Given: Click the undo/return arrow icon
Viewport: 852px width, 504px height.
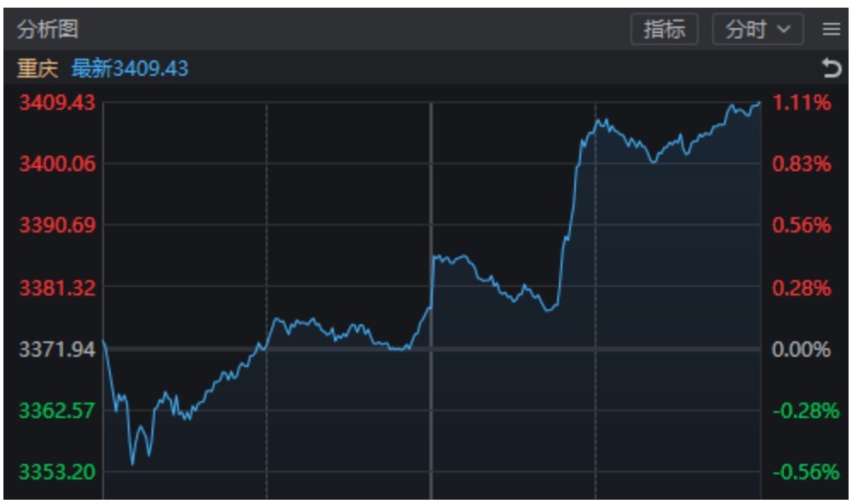Looking at the screenshot, I should (831, 68).
